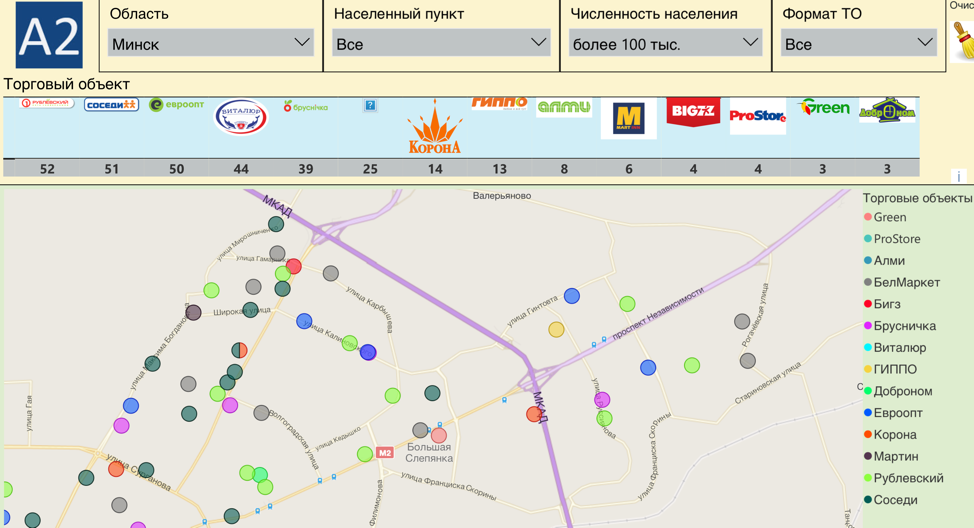Click Евроопт in the map legend
974x528 pixels.
(897, 413)
